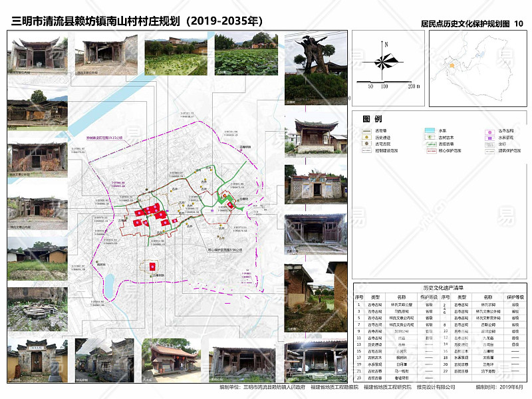Viewport: 532px width, 399px height.
Task: Select the lotus pond photo with large leaves
Action: click(246, 54)
